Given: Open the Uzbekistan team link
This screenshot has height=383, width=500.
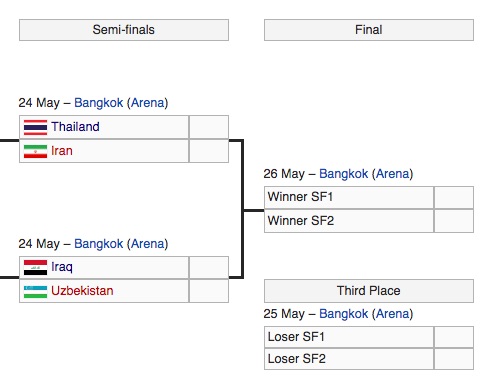Looking at the screenshot, I should click(x=82, y=291).
